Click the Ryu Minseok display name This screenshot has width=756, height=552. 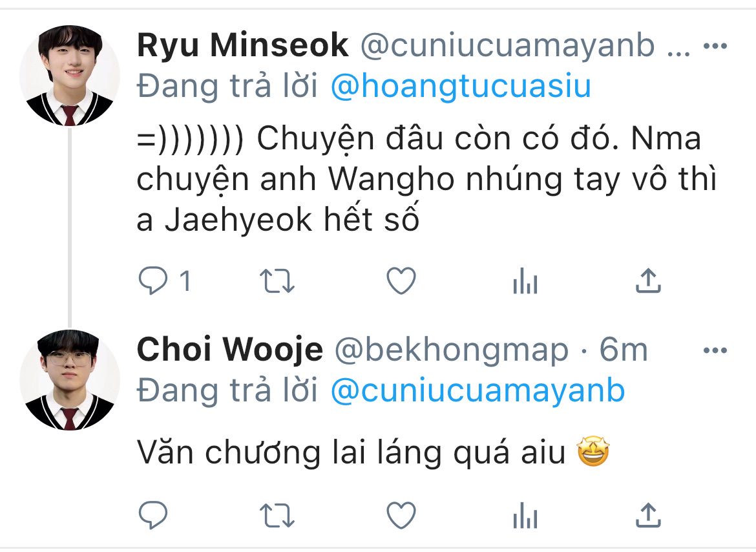coord(242,46)
